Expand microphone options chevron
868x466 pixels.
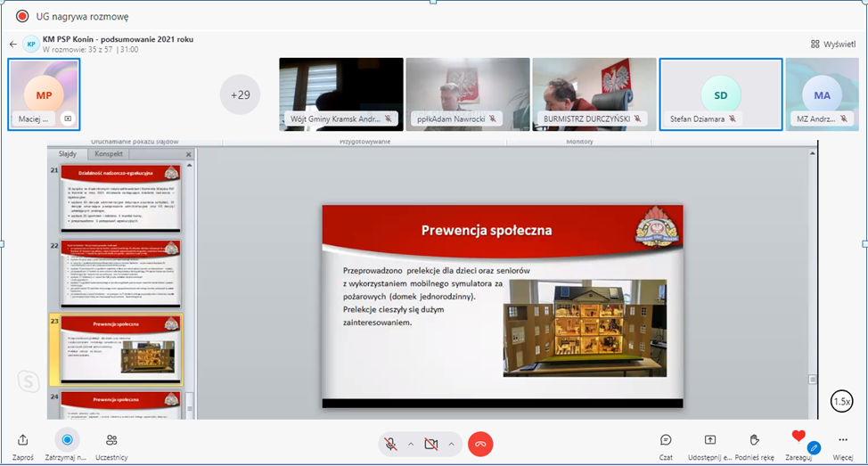click(x=411, y=443)
